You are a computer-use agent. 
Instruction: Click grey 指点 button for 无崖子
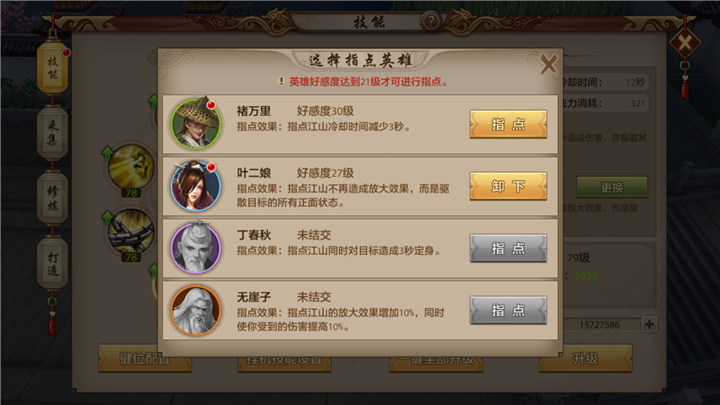tap(508, 310)
